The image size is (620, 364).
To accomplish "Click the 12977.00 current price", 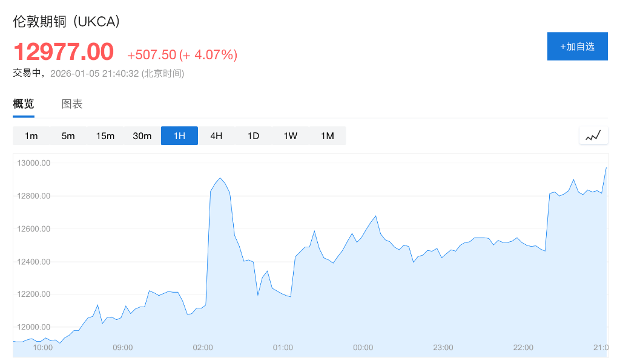I will coord(64,52).
